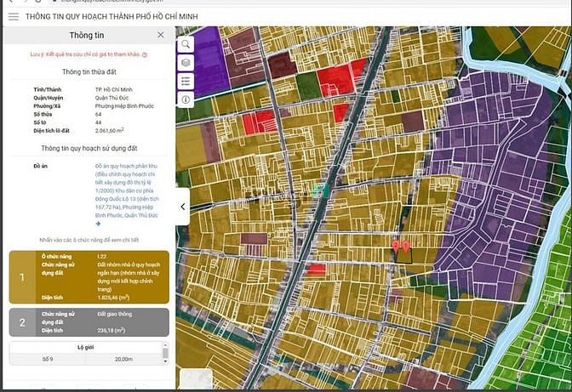
Task: Click the map info tool
Action: click(186, 99)
